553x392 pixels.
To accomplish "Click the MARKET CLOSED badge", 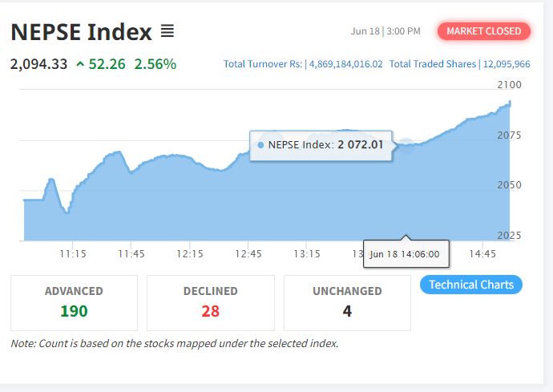I will (x=484, y=31).
